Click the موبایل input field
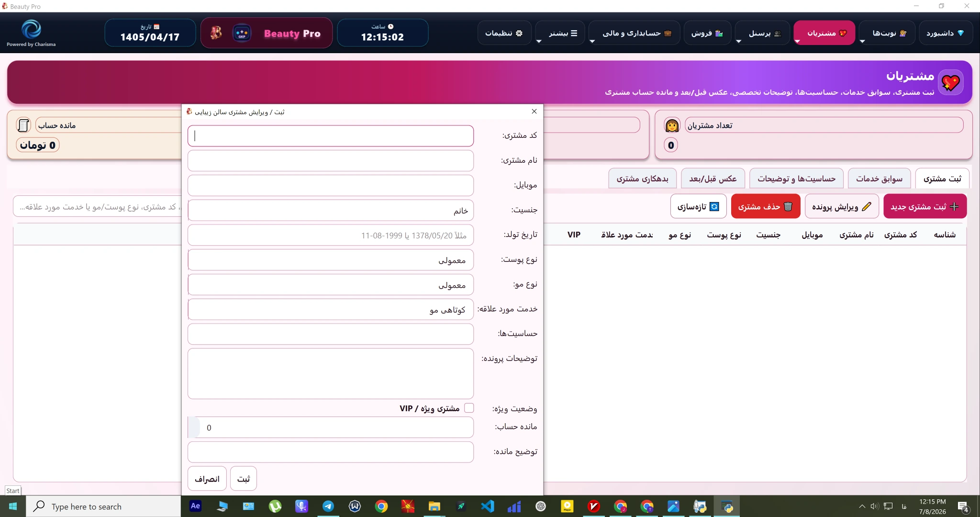Image resolution: width=980 pixels, height=517 pixels. (x=331, y=185)
